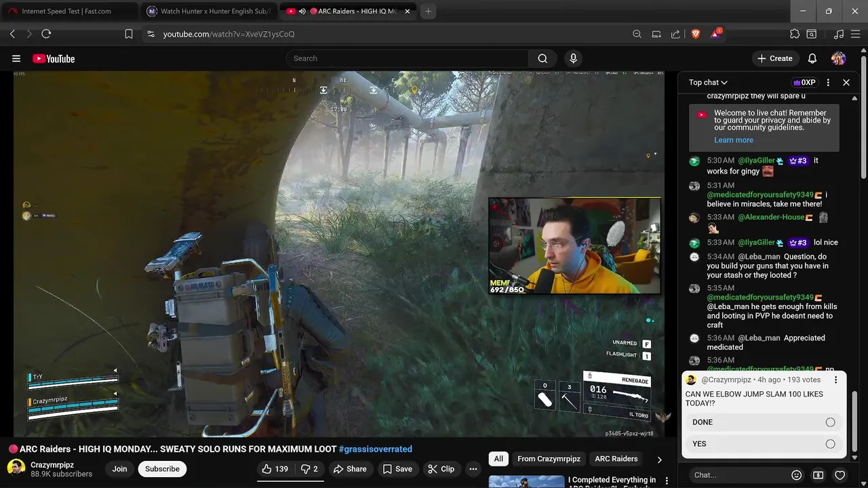Select YES poll option
Screen dimensions: 868x488
click(764, 444)
